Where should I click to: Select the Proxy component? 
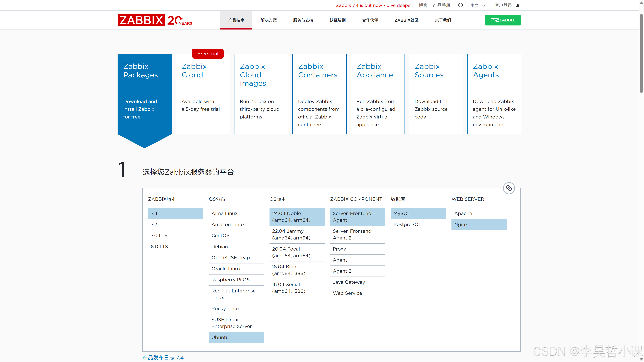[x=358, y=249]
